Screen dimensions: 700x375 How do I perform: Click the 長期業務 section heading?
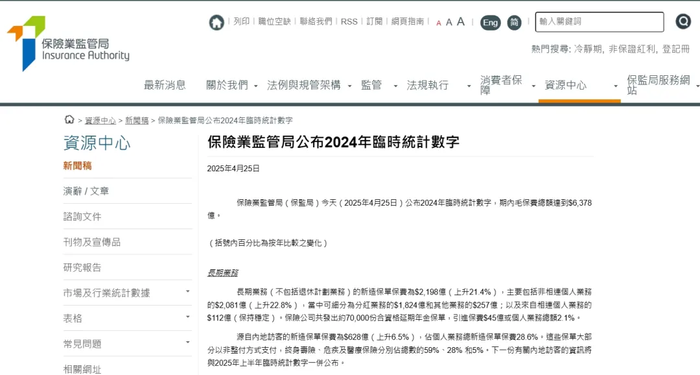[x=223, y=273]
